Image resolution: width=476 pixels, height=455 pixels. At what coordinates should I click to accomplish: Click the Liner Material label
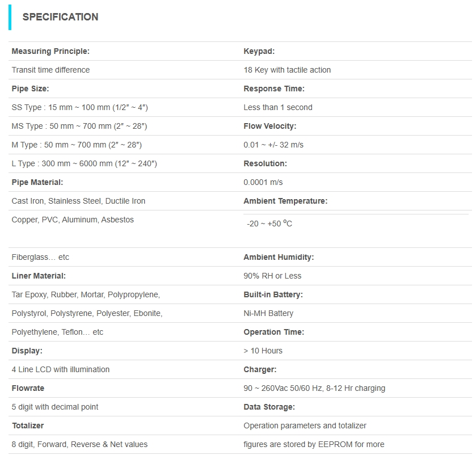coord(39,276)
